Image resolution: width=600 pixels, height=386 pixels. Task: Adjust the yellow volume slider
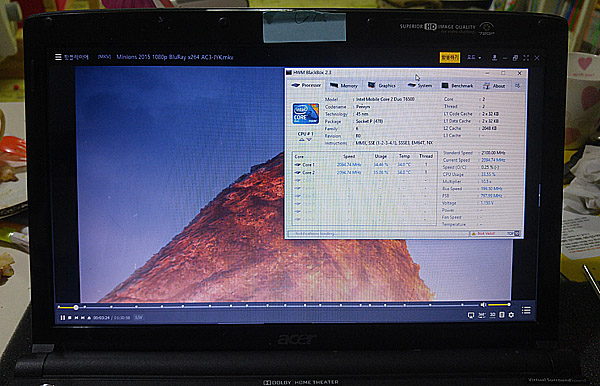click(499, 305)
